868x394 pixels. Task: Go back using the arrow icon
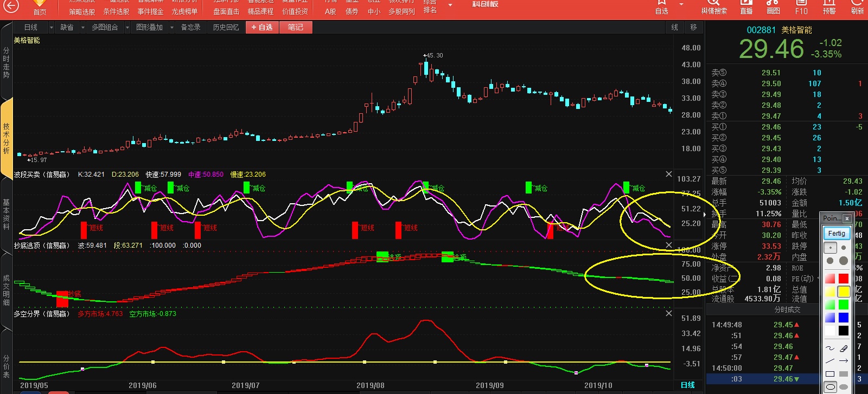pyautogui.click(x=11, y=7)
